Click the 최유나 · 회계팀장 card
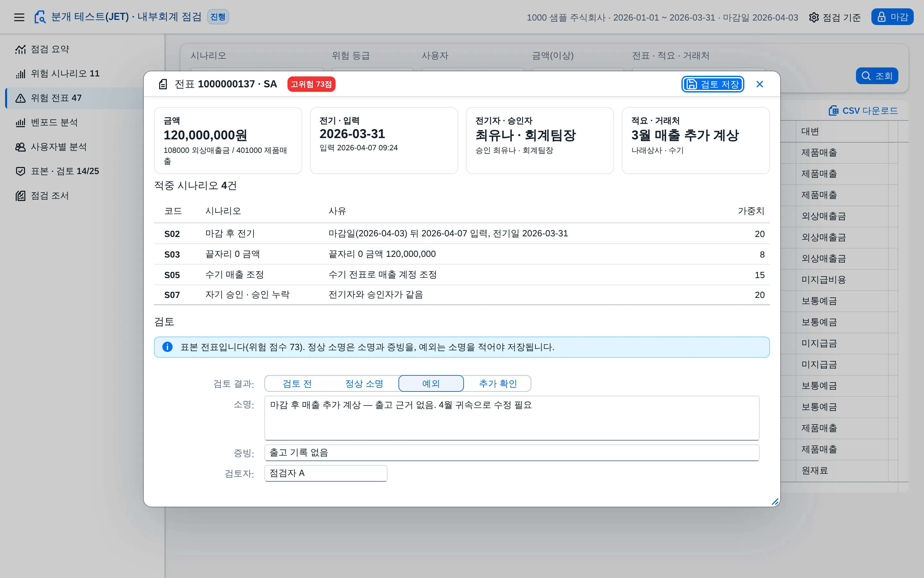The image size is (924, 578). [540, 140]
